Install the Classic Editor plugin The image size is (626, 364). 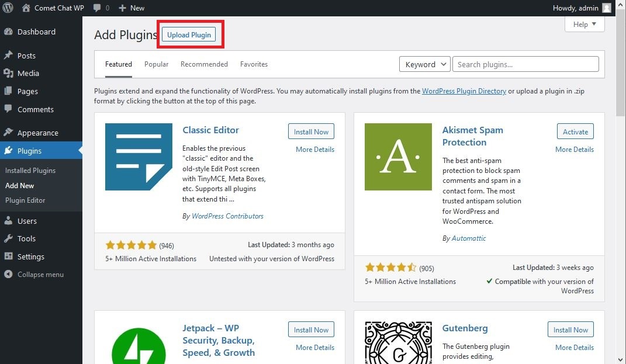tap(311, 131)
